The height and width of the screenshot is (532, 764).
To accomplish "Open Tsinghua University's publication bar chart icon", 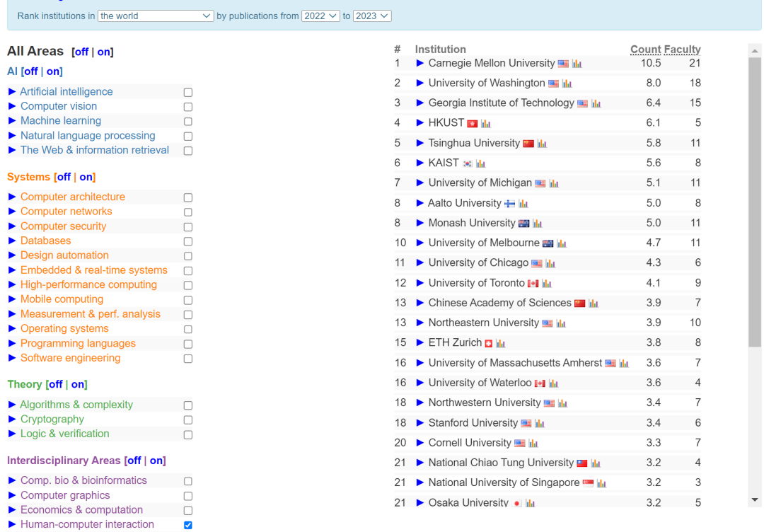I will (542, 143).
